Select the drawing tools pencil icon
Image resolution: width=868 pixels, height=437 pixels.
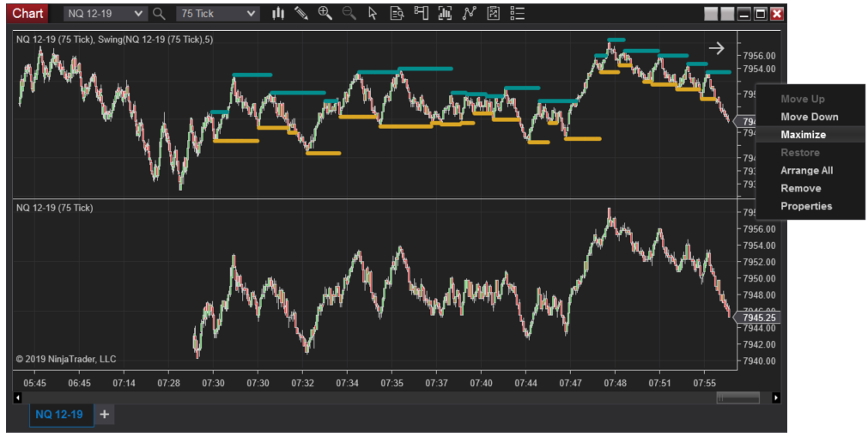tap(301, 14)
